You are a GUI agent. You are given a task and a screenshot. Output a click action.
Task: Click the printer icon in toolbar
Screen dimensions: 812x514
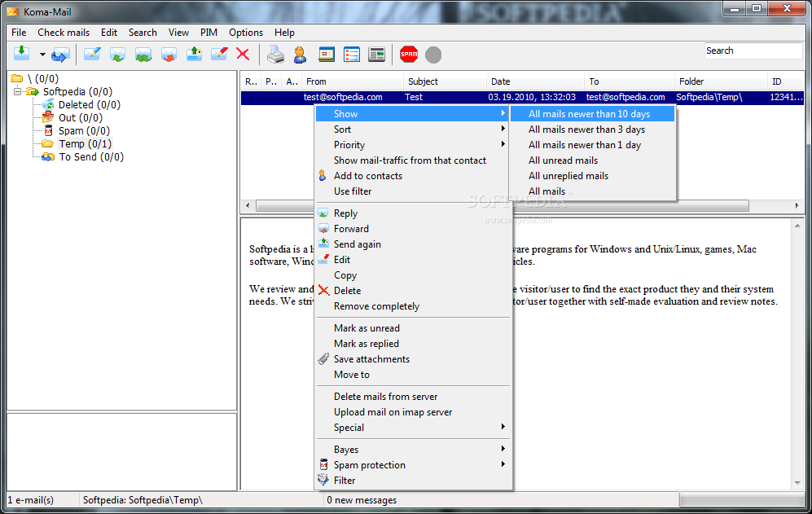[275, 54]
